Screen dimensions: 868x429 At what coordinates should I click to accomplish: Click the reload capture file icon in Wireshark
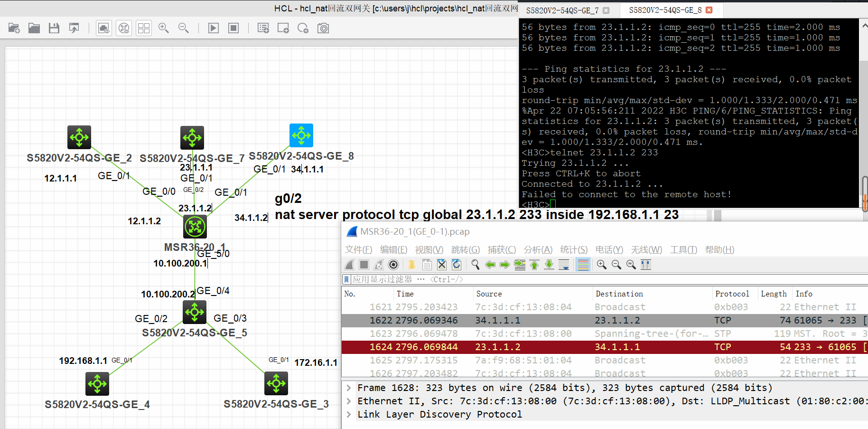coord(457,265)
